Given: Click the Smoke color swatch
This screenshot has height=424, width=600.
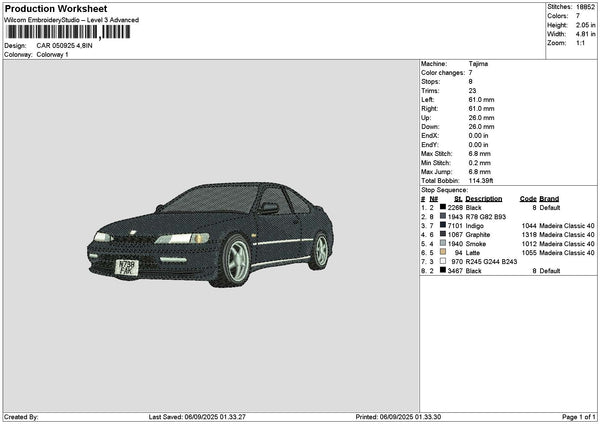Looking at the screenshot, I should [x=443, y=243].
